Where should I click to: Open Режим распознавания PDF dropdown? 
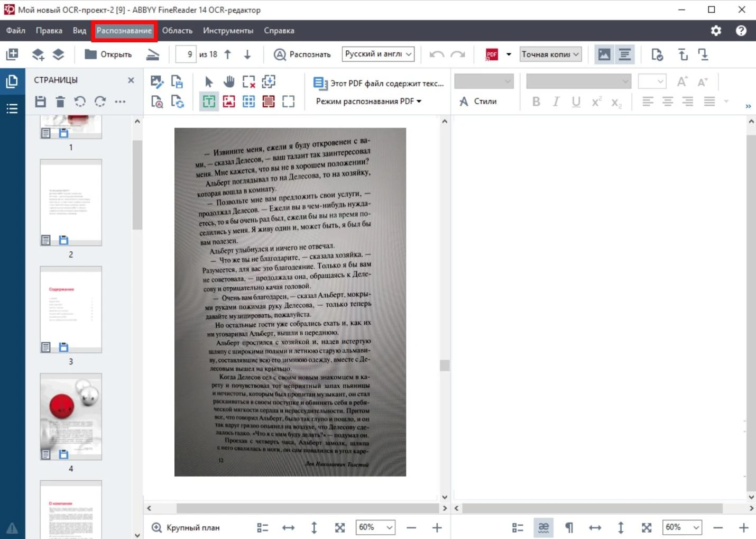click(368, 101)
